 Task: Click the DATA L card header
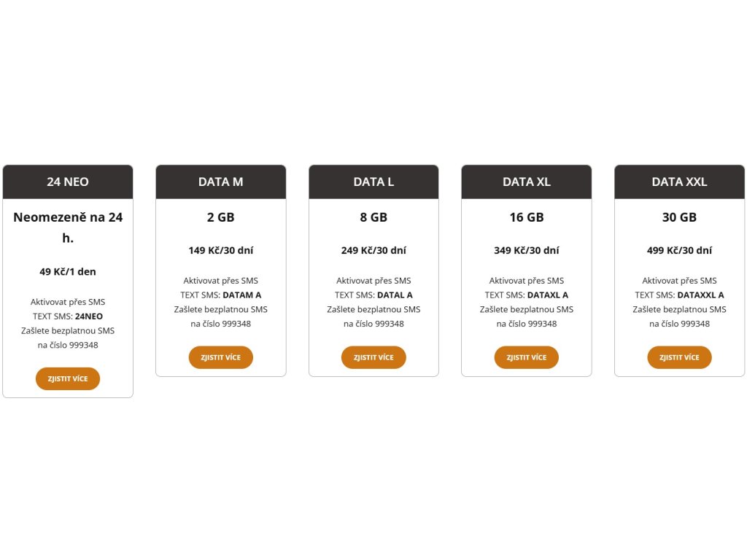(x=373, y=182)
